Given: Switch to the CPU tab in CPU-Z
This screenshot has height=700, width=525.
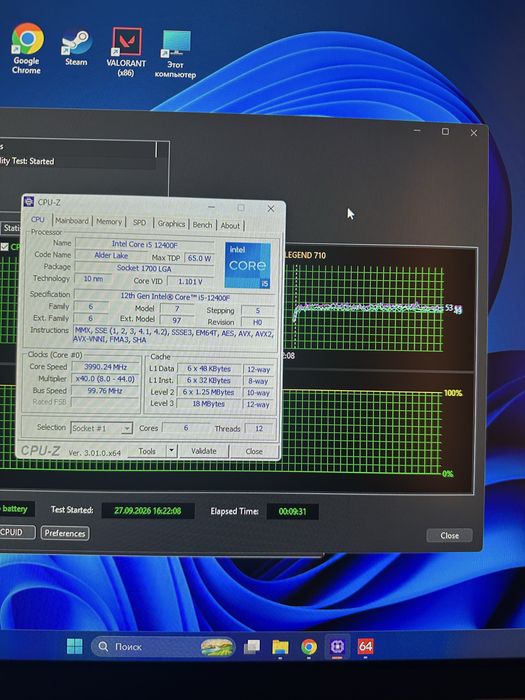Looking at the screenshot, I should pyautogui.click(x=38, y=220).
